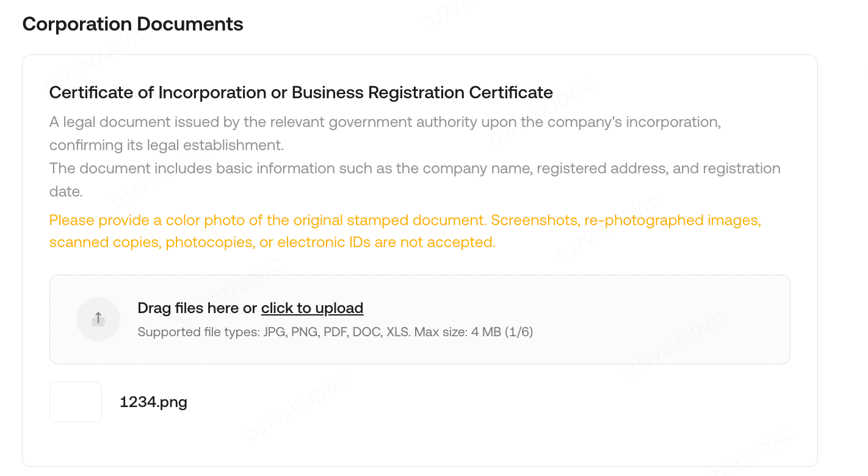Click "A legal document issued by" description line
This screenshot has width=868, height=476.
tap(385, 122)
